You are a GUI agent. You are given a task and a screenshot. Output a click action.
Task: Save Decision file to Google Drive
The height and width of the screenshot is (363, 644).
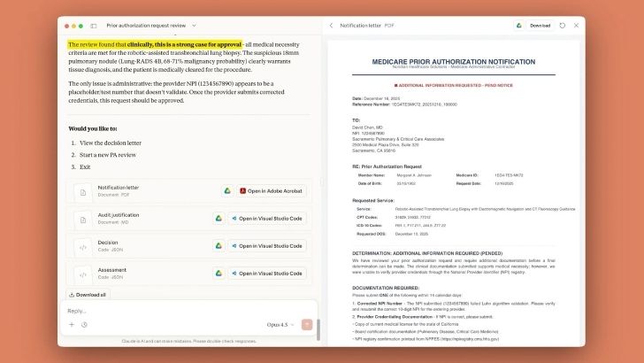click(x=218, y=245)
